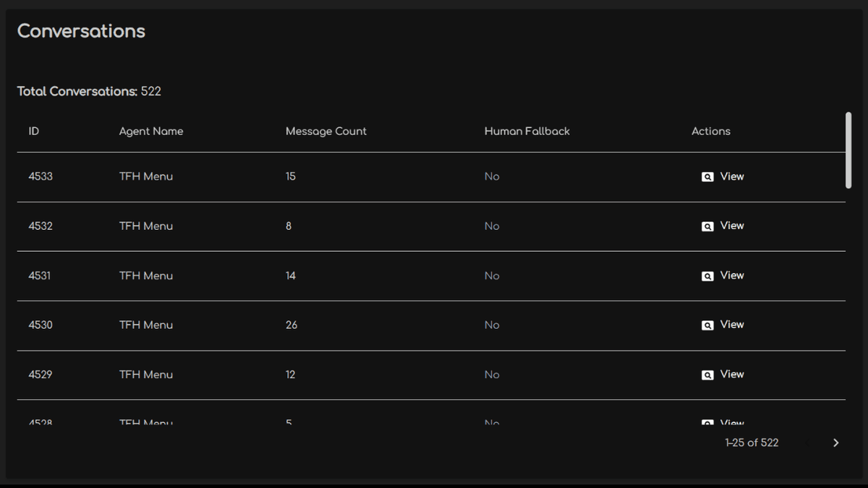
Task: Open conversation 4533 via its magnifier icon
Action: [707, 176]
